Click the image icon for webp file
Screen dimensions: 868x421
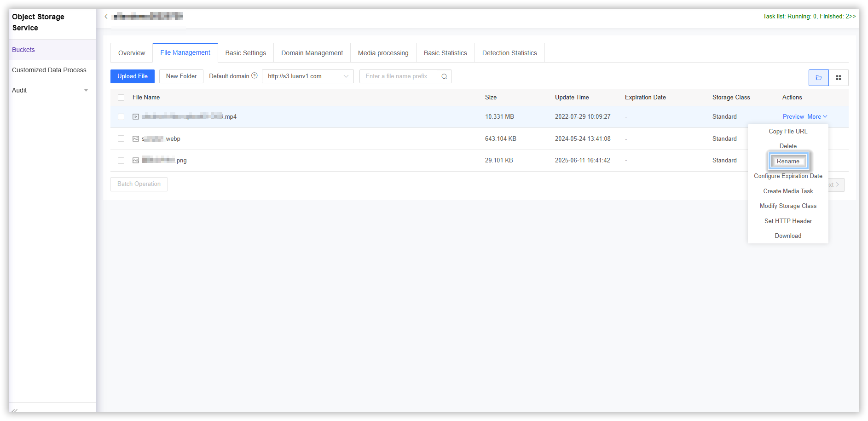tap(136, 139)
